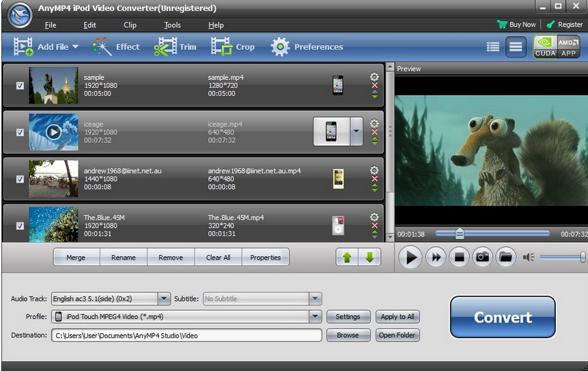Deselect The.Blue.45M file checkbox
The image size is (588, 371).
20,225
